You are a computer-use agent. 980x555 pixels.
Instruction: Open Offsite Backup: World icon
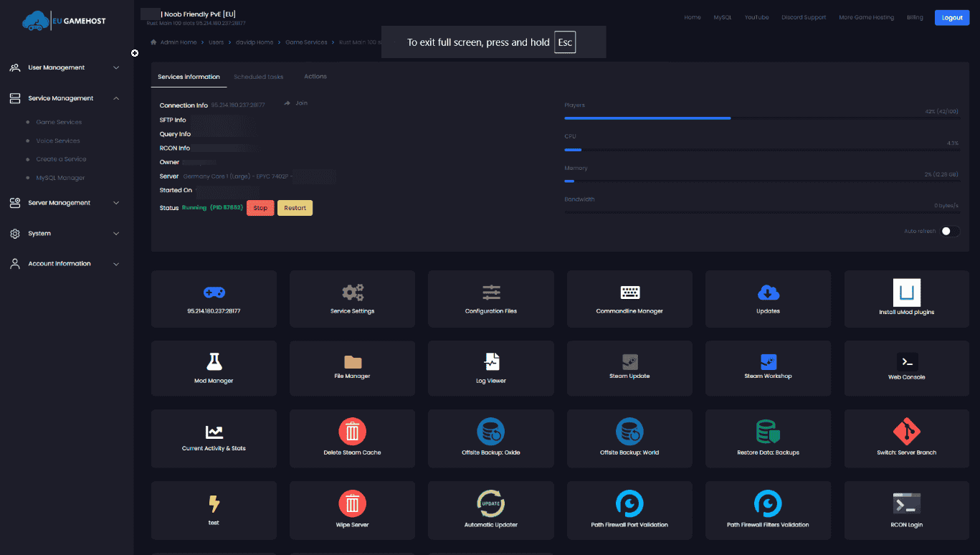(x=629, y=432)
